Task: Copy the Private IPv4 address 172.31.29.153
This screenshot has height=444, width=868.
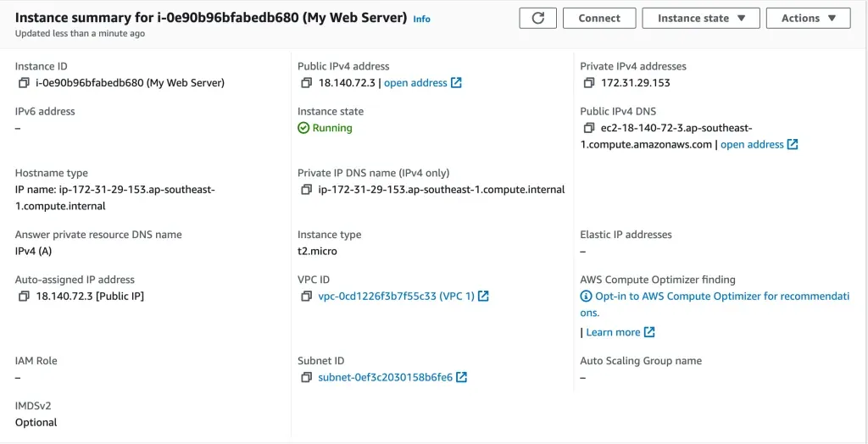Action: 589,83
